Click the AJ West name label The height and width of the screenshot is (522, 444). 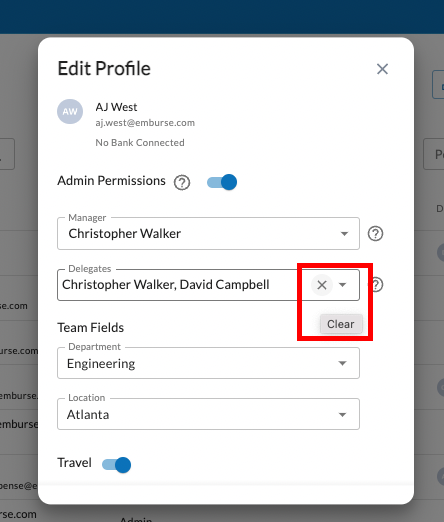[x=116, y=107]
